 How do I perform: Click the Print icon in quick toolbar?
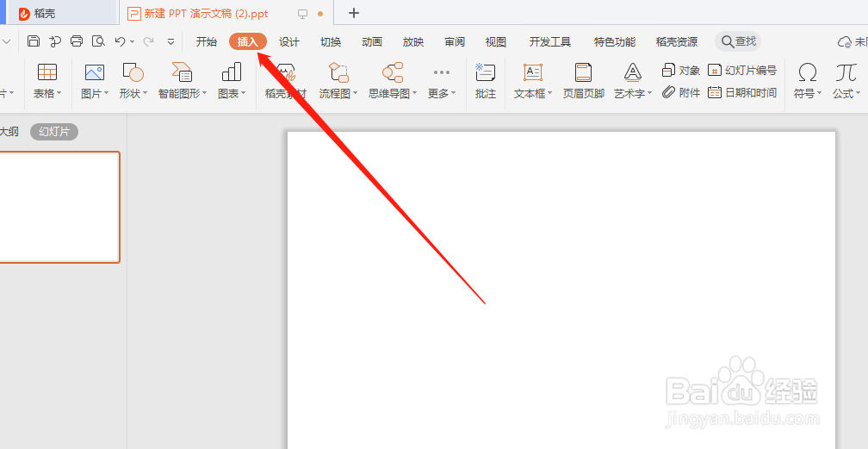coord(77,41)
